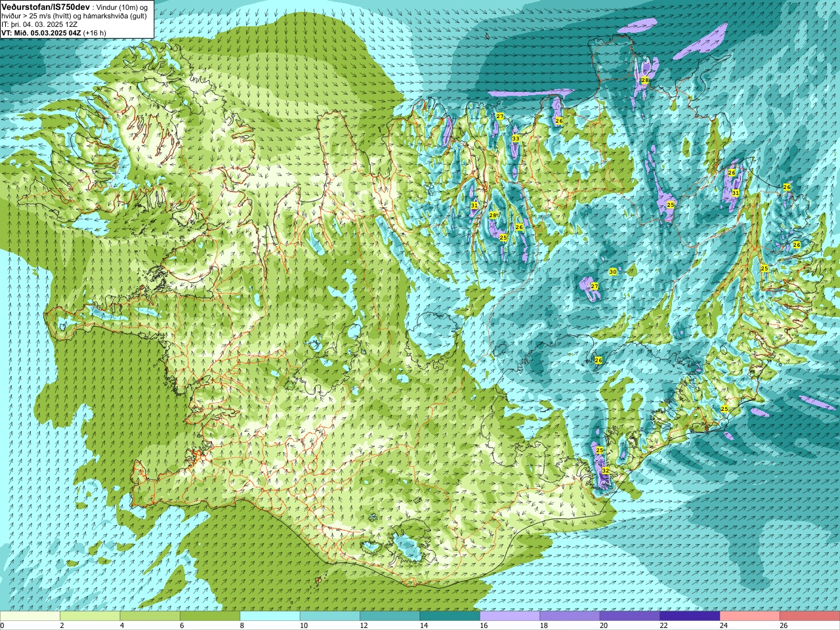840x630 pixels.
Task: Pick the salmon above-26 m/s legend swatch
Action: 810,616
